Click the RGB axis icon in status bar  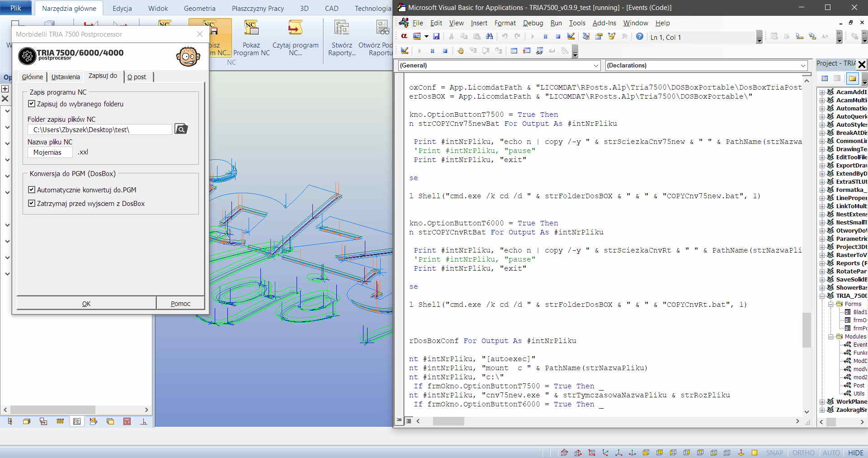pyautogui.click(x=605, y=453)
